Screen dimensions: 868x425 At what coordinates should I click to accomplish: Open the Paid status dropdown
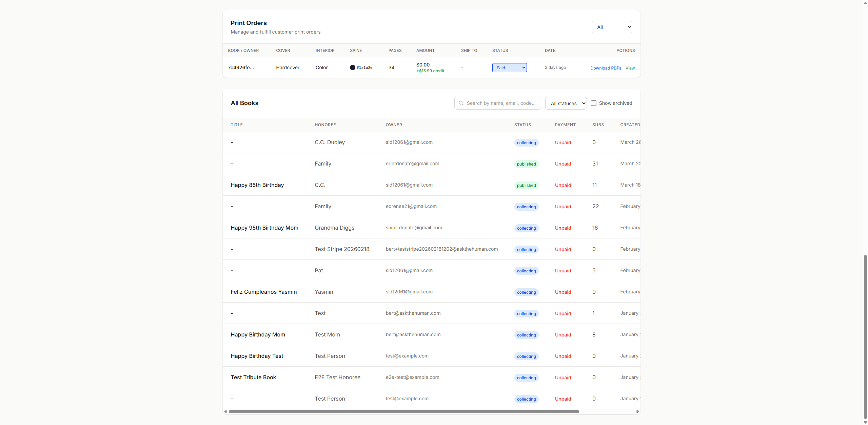pos(509,67)
